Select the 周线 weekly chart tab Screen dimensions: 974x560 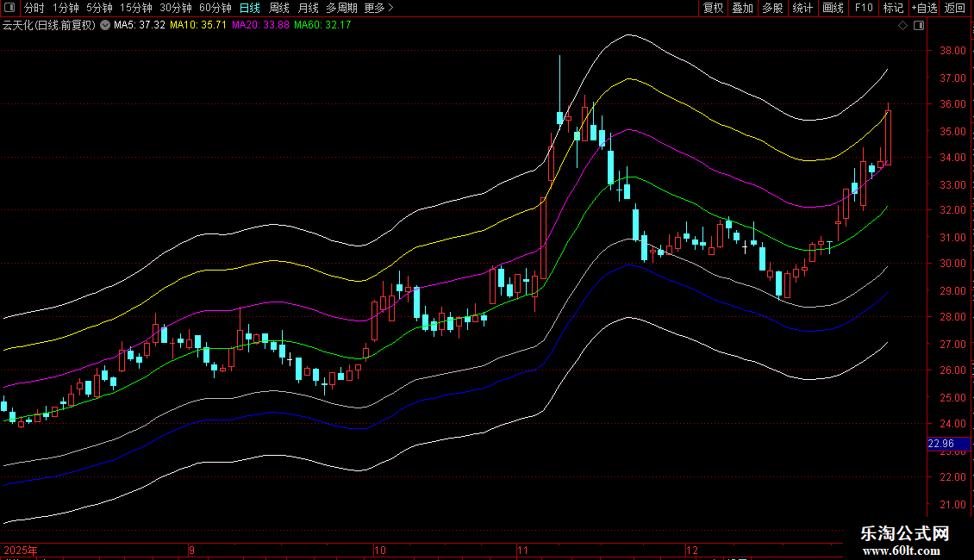click(x=279, y=8)
